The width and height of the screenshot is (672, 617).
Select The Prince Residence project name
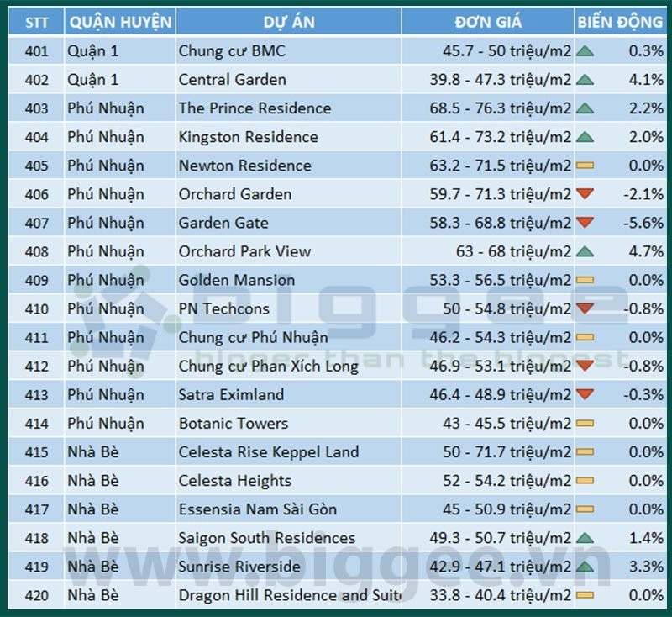(255, 108)
